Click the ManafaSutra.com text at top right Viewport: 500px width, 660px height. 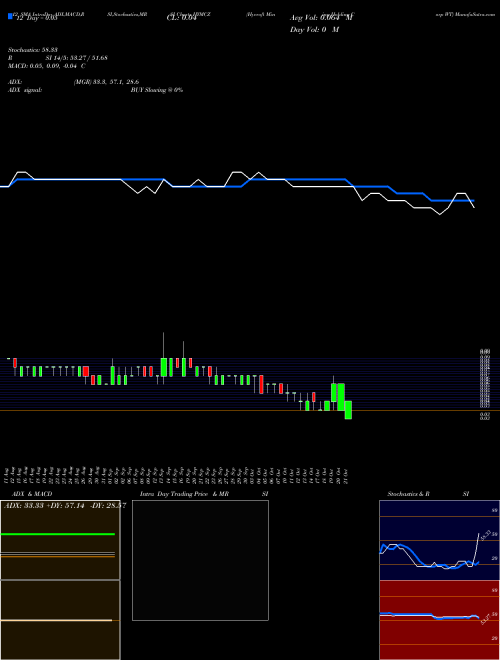[475, 14]
